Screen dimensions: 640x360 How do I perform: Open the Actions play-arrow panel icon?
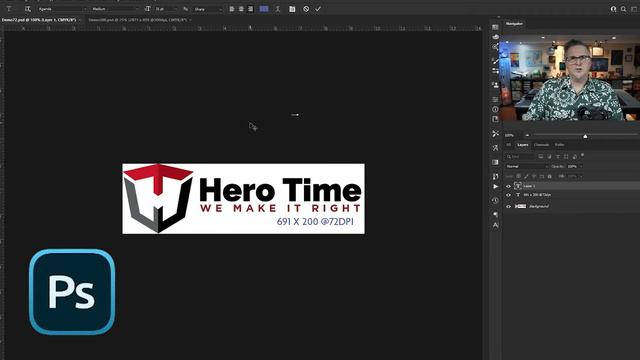pyautogui.click(x=496, y=187)
